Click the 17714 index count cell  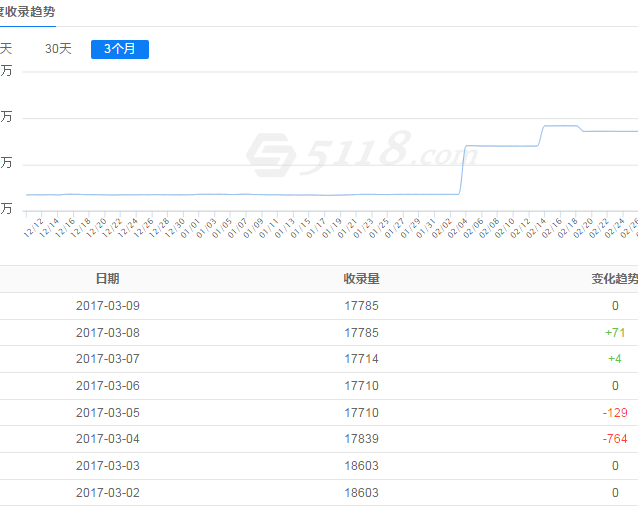click(361, 359)
